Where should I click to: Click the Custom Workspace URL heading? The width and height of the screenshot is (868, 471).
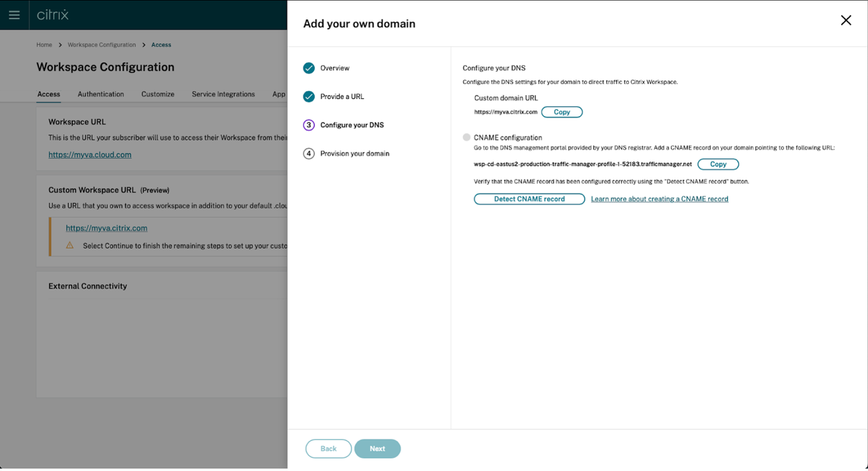92,190
